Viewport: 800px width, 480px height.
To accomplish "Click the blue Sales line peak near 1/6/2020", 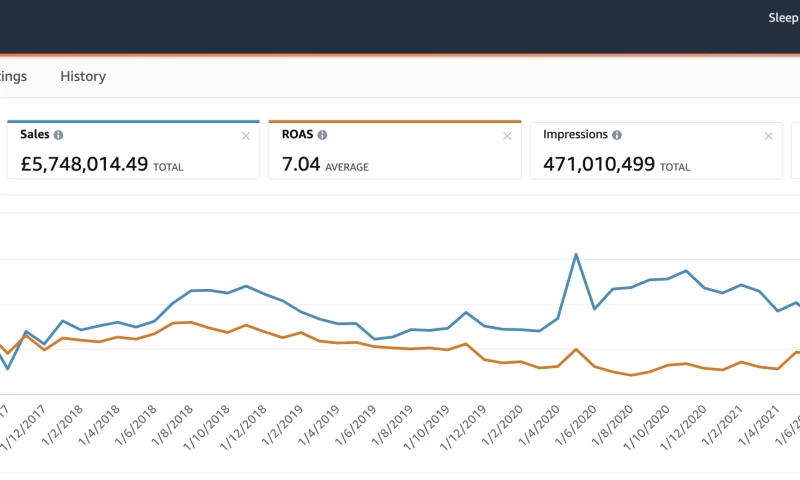I will coord(576,254).
